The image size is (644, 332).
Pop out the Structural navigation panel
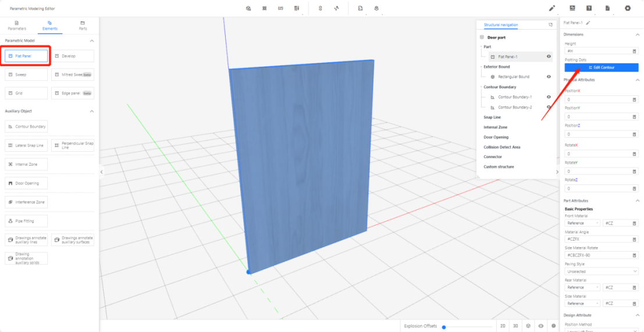(x=550, y=25)
